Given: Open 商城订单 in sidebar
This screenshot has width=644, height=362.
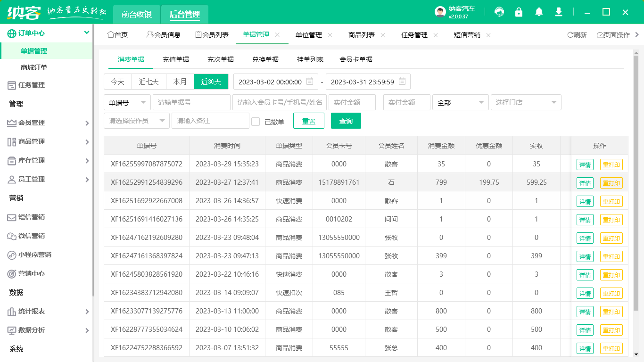Looking at the screenshot, I should [x=34, y=67].
